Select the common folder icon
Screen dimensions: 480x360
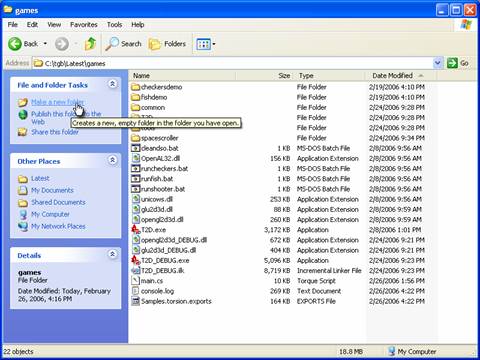(x=135, y=107)
